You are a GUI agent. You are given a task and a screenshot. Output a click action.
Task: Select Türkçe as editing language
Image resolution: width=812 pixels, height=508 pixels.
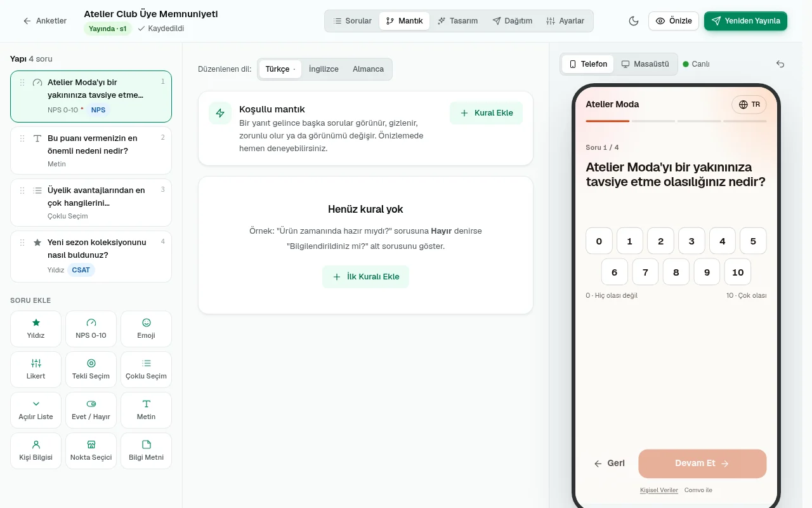click(x=280, y=69)
